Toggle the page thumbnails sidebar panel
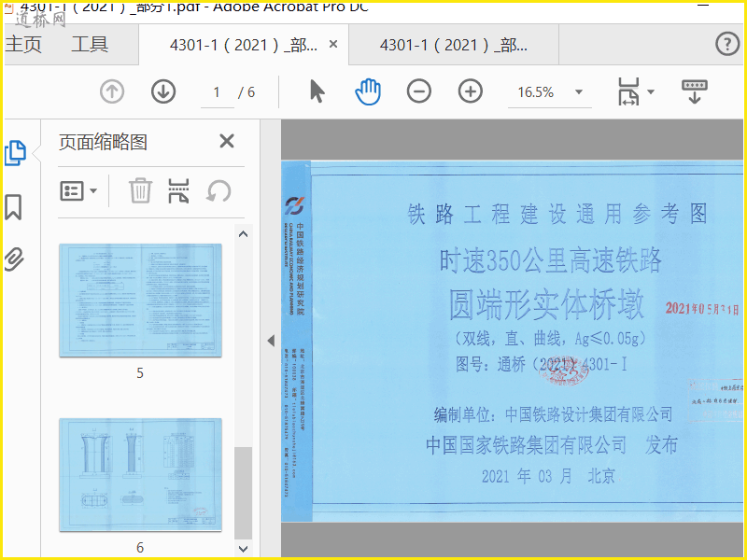Image resolution: width=747 pixels, height=560 pixels. point(15,153)
